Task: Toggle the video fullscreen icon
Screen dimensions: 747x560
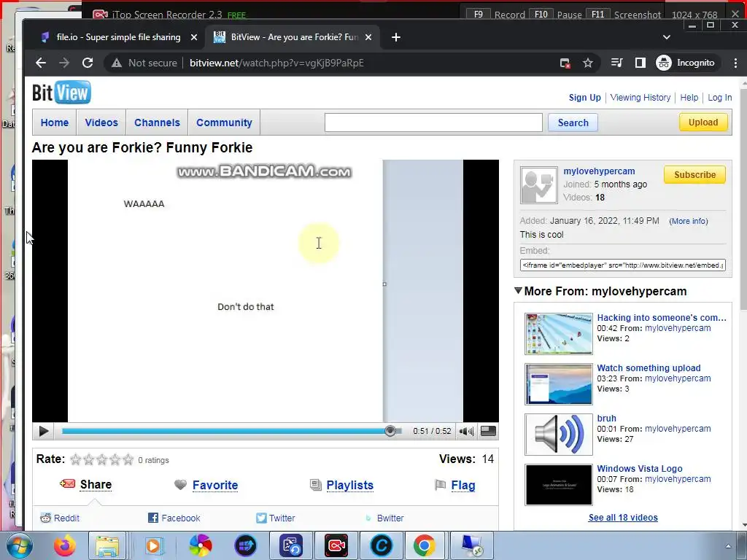Action: pyautogui.click(x=488, y=431)
